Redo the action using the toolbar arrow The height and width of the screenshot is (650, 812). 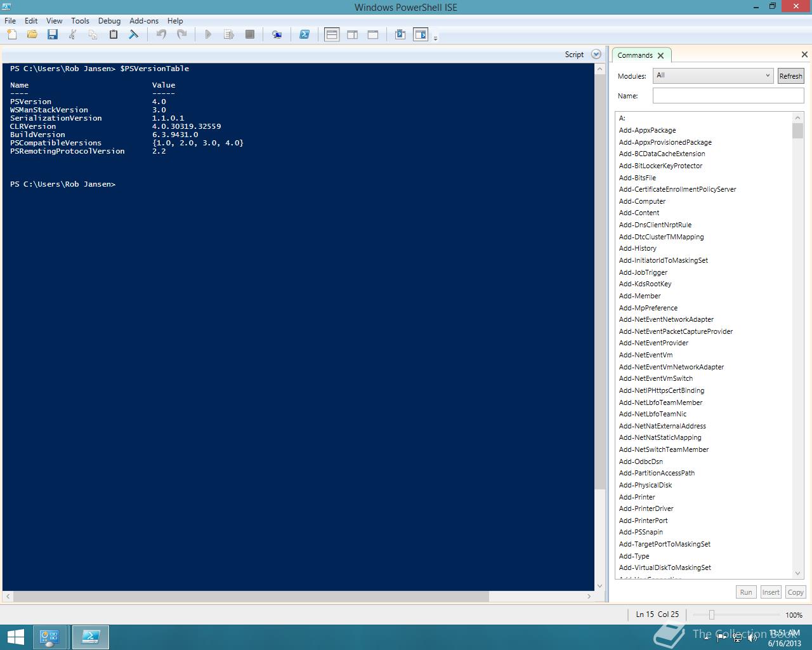pyautogui.click(x=181, y=34)
